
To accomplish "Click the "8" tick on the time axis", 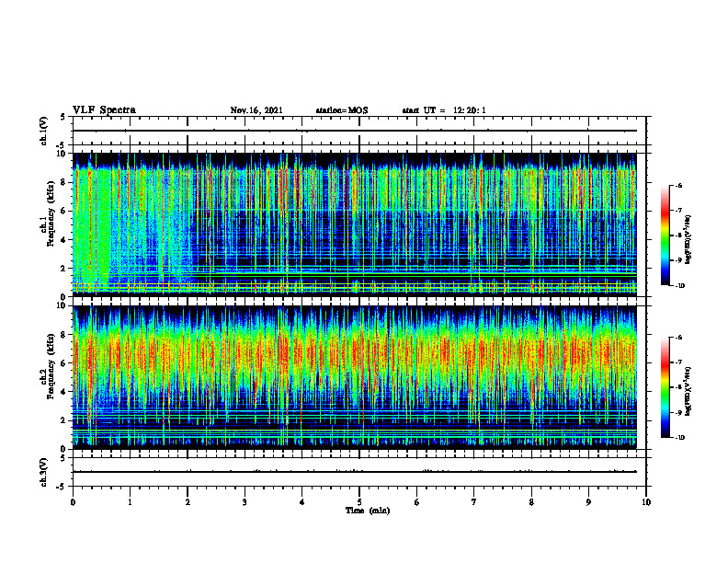I will point(531,502).
